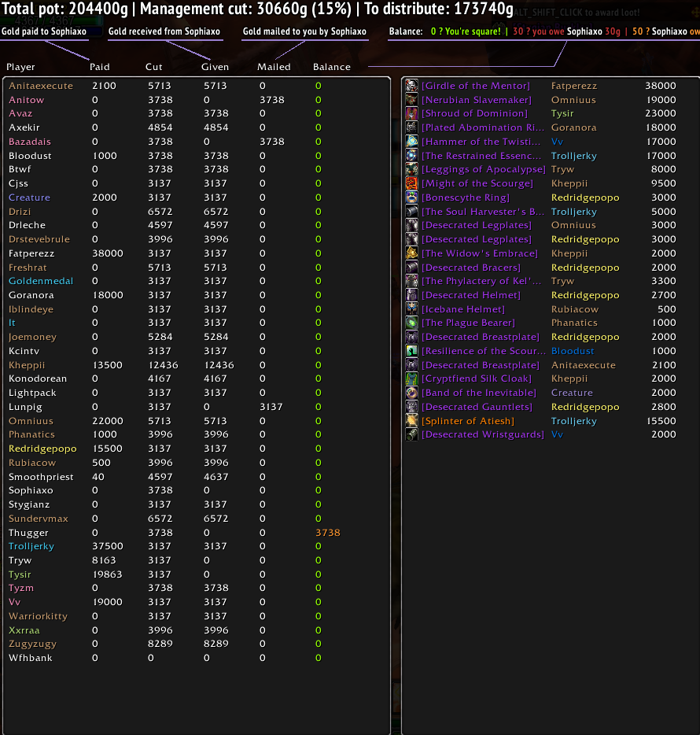The width and height of the screenshot is (700, 735).
Task: Click the Desecrated Bracers item icon
Action: click(x=411, y=268)
